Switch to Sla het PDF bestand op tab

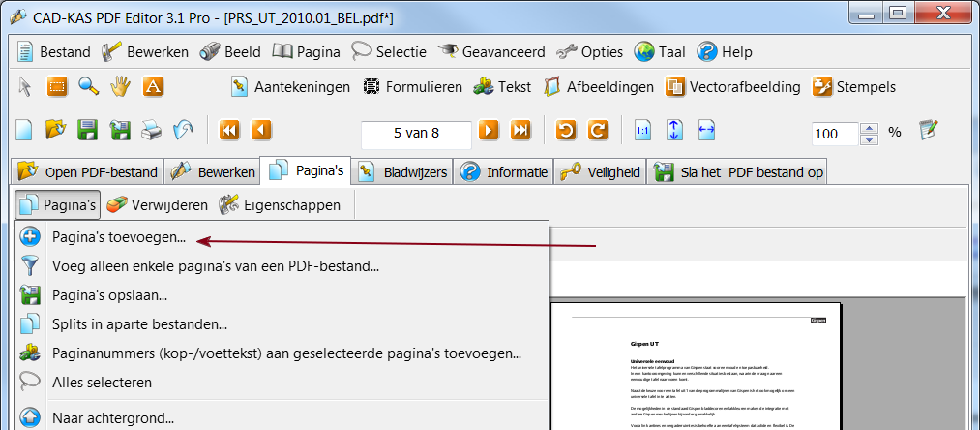tap(737, 171)
